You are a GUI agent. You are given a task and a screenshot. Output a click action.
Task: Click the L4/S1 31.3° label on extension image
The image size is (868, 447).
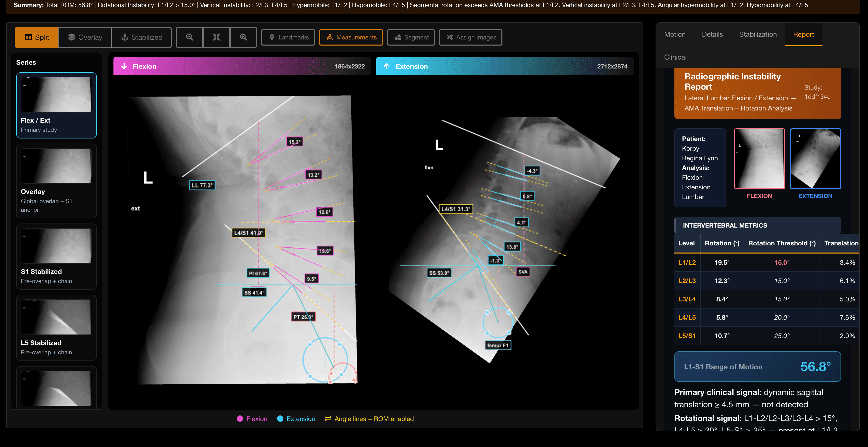pyautogui.click(x=456, y=209)
